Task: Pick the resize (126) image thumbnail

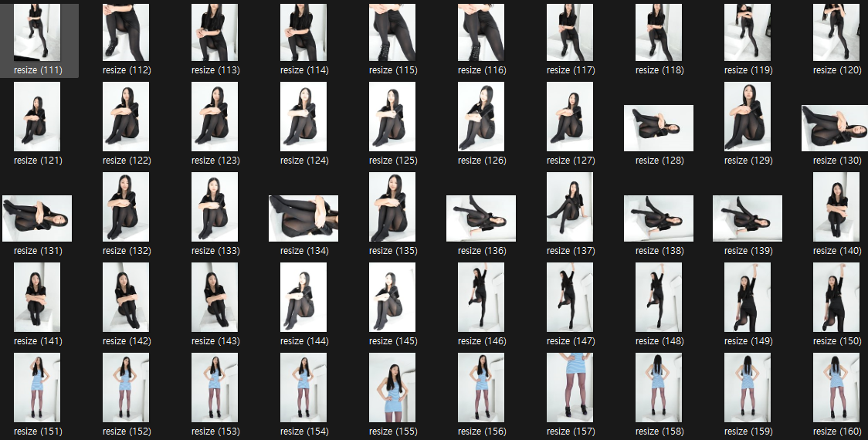Action: [481, 117]
